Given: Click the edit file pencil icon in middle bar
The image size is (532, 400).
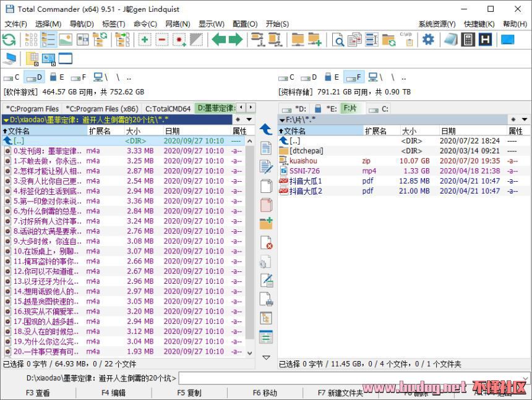Looking at the screenshot, I should (266, 167).
